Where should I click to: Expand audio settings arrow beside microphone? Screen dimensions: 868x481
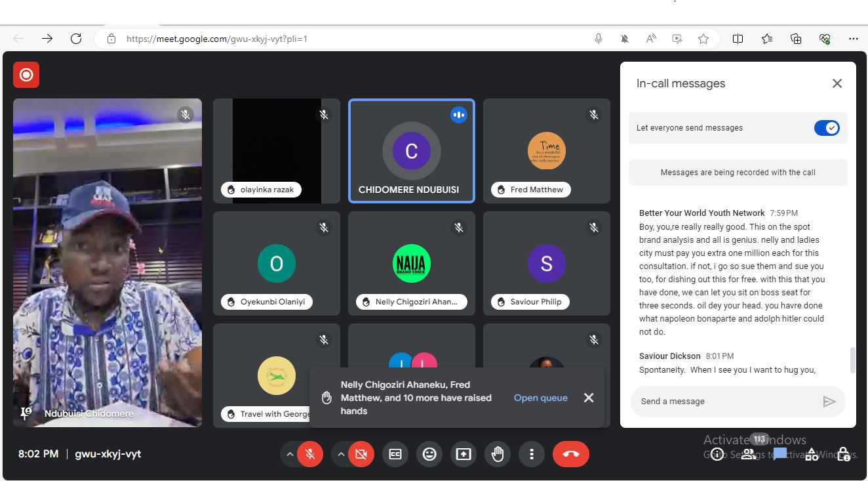(x=289, y=454)
